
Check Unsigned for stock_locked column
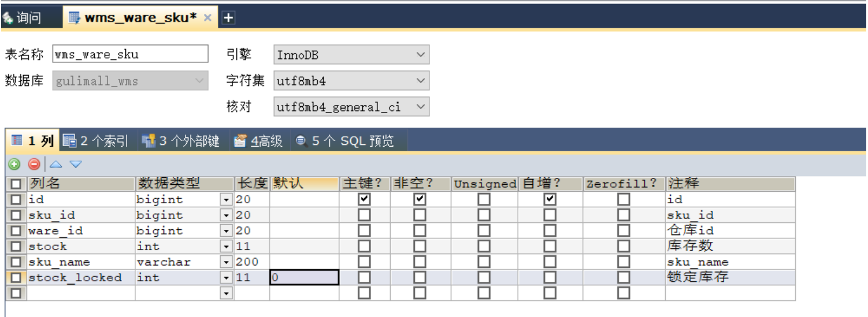[484, 277]
